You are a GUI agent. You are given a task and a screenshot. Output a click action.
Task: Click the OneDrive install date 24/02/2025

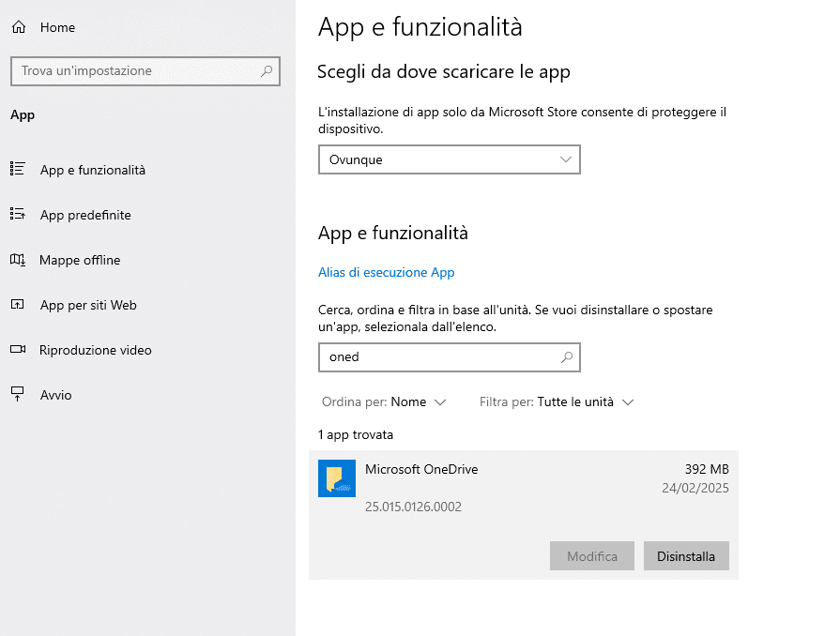click(695, 488)
